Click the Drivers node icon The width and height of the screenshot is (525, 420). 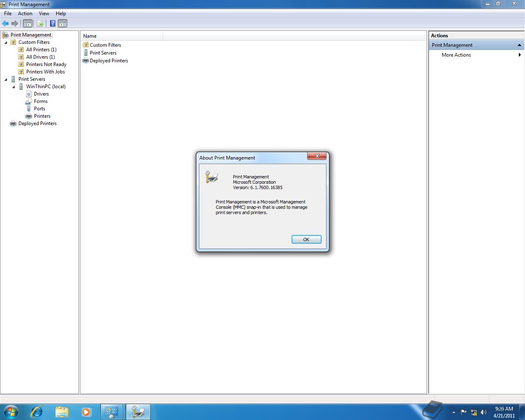pos(29,94)
